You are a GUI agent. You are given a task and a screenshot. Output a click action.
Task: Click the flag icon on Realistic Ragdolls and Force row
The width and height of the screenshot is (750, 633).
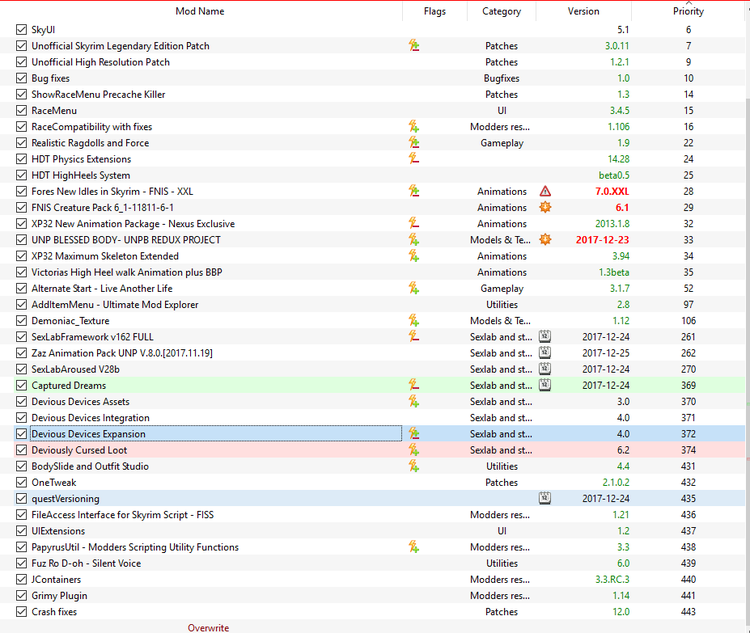coord(414,143)
